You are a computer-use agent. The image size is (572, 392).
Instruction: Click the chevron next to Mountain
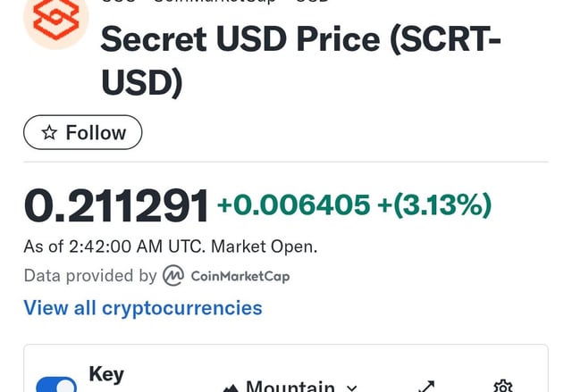tap(351, 388)
